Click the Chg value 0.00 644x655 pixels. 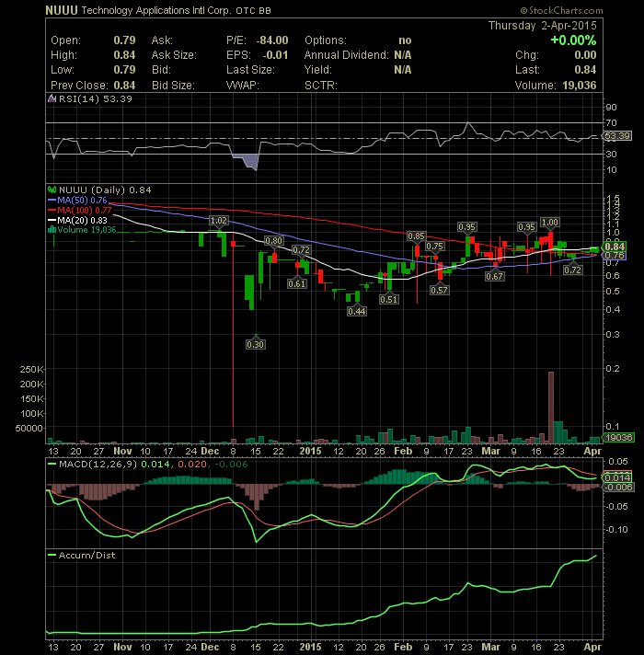tap(585, 55)
